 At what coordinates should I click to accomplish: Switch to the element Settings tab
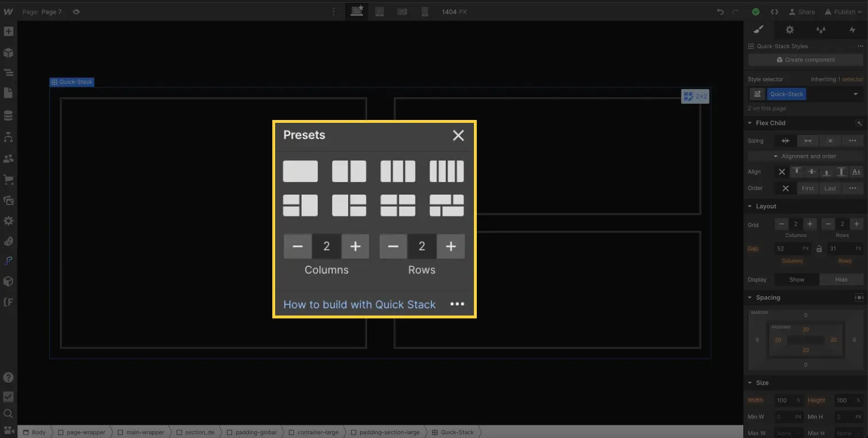pyautogui.click(x=789, y=29)
